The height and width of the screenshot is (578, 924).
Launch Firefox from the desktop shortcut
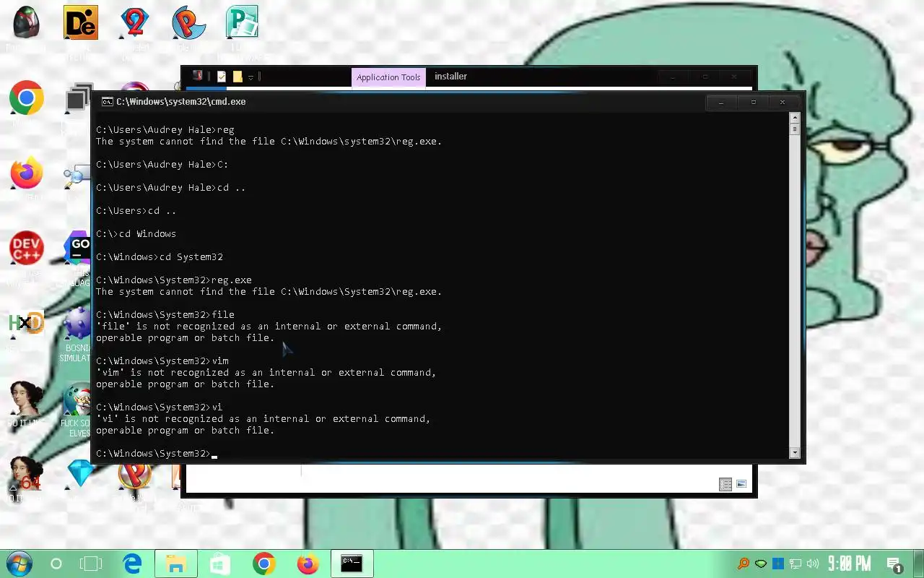(27, 173)
